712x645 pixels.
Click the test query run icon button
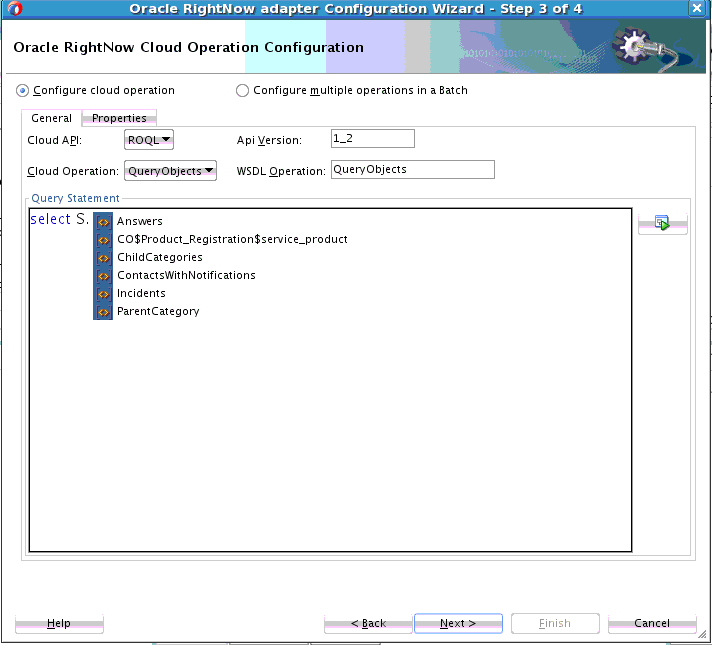663,224
